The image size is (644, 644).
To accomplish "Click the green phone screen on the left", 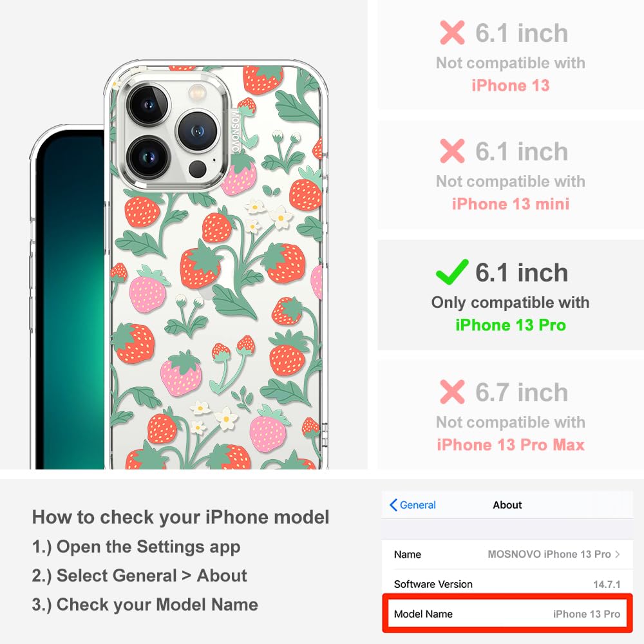I will (x=70, y=300).
